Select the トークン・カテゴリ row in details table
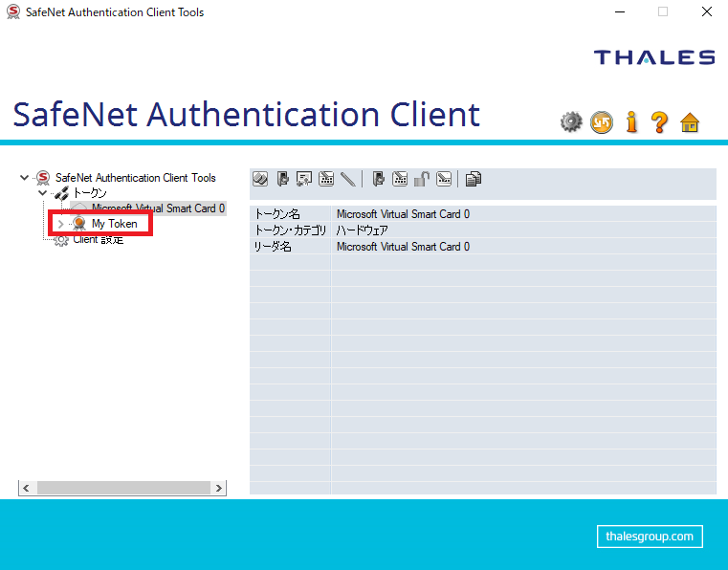This screenshot has height=570, width=728. (x=291, y=230)
